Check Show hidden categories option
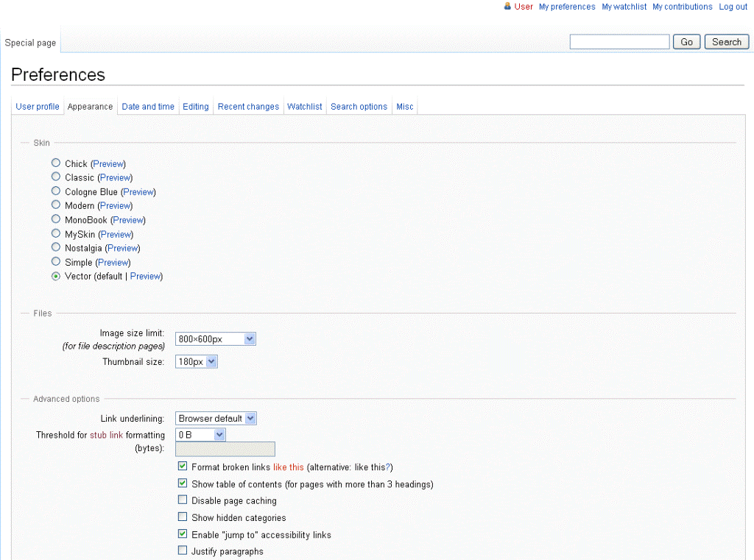 183,517
